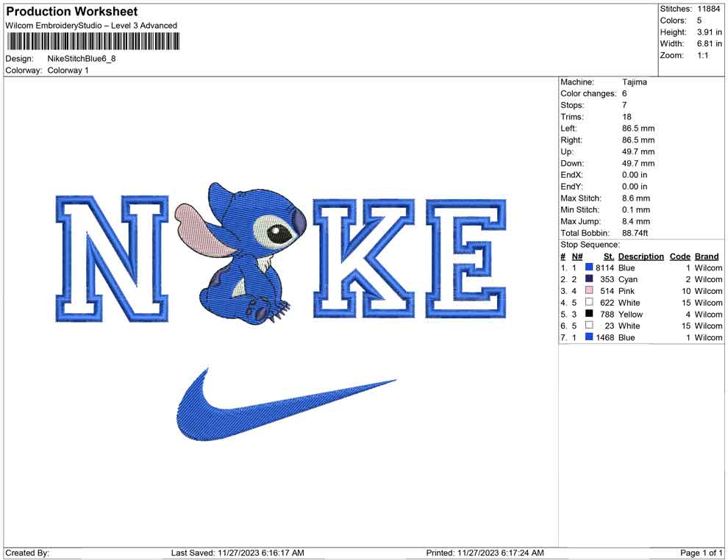Select the Code column header
Viewport: 728px width, 560px height.
point(680,256)
